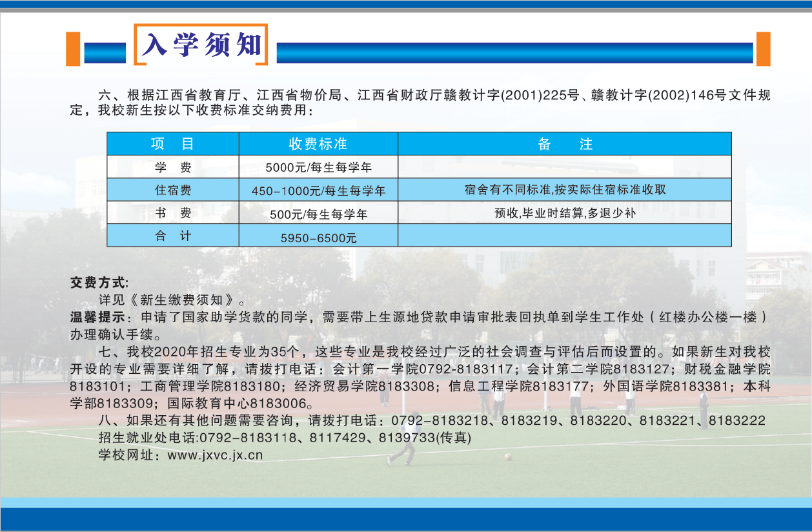Click the 5000元/每生每学年 tuition cell
812x532 pixels.
coord(318,167)
